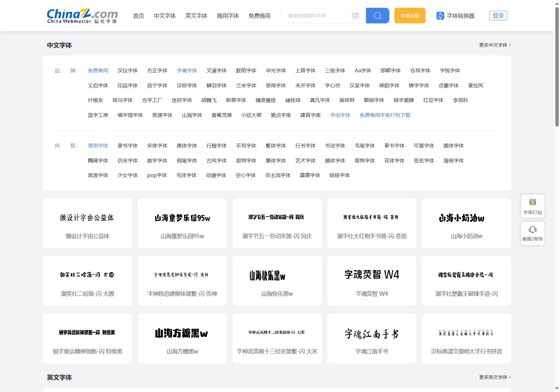Click the orange 字体识别 button

tap(410, 16)
